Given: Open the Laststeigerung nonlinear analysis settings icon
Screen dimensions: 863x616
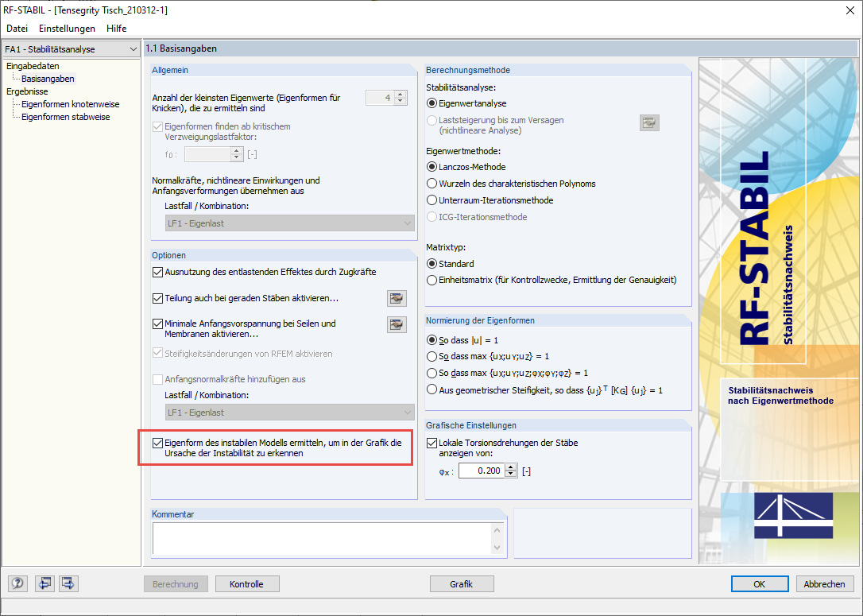Looking at the screenshot, I should 649,122.
